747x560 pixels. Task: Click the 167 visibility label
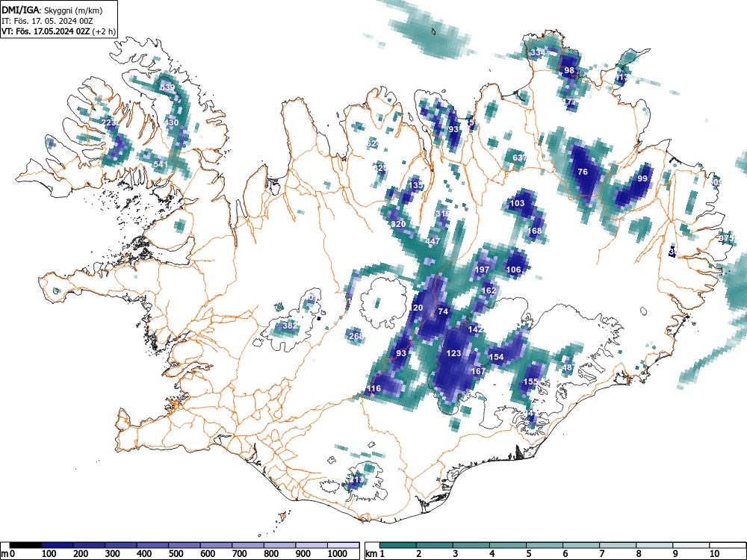coord(478,371)
